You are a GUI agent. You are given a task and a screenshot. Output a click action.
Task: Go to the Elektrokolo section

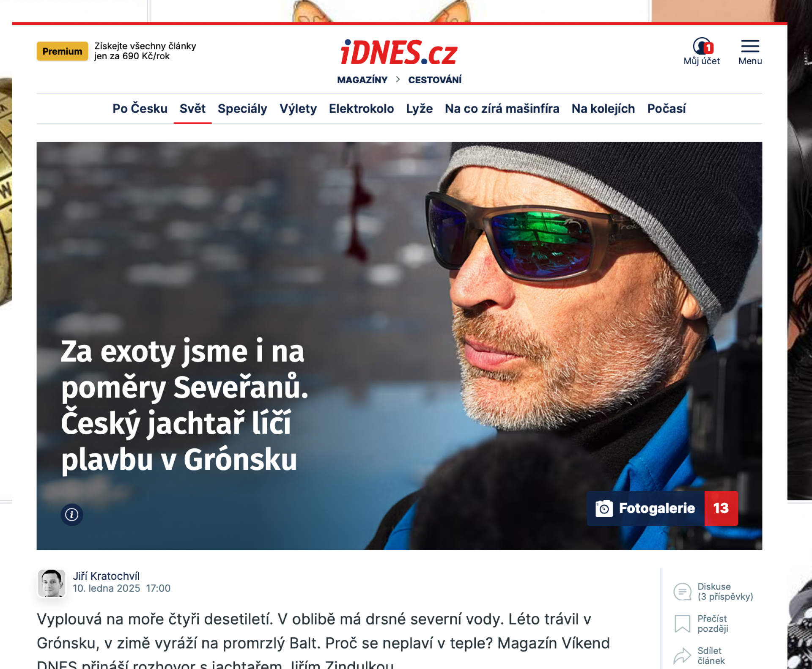[362, 109]
